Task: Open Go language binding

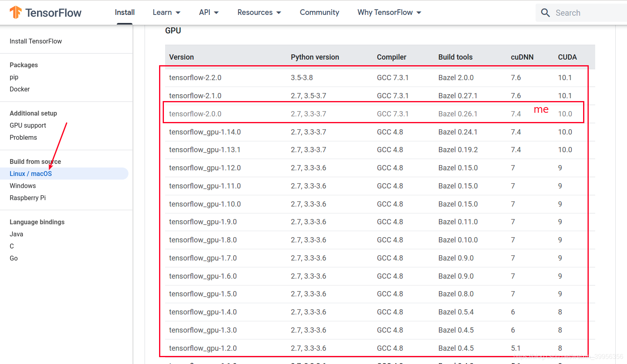Action: (14, 258)
